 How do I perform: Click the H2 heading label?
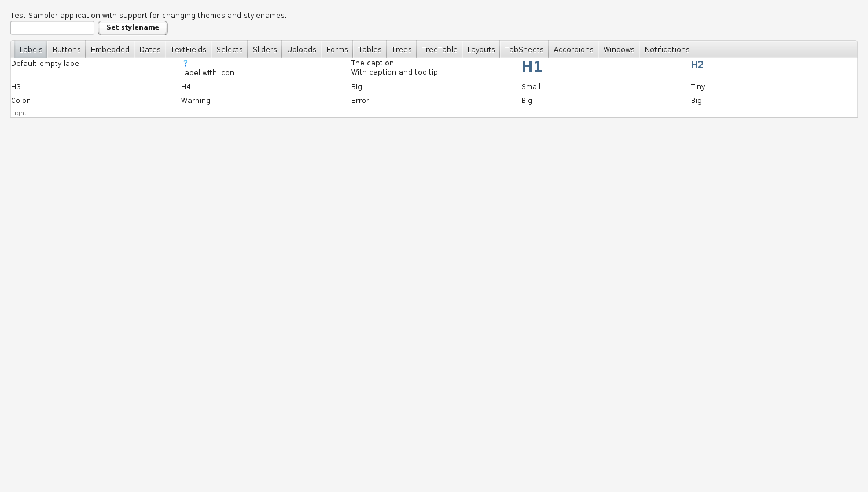(x=697, y=65)
